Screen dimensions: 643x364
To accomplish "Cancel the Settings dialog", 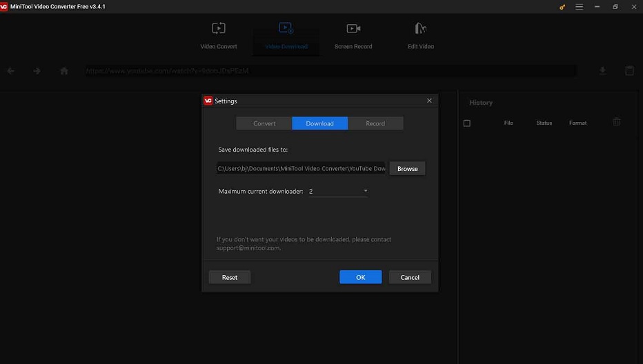I will click(410, 278).
